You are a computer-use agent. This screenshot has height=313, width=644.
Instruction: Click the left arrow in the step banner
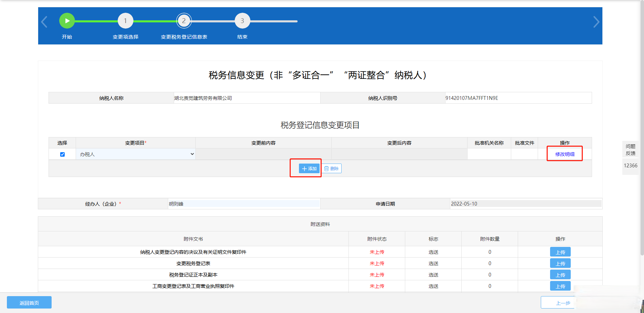[x=44, y=22]
